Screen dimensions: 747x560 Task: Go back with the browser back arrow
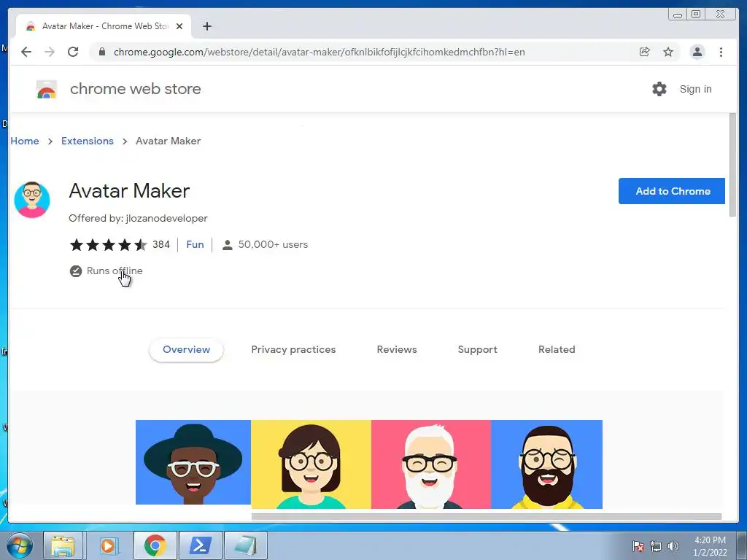pyautogui.click(x=26, y=52)
